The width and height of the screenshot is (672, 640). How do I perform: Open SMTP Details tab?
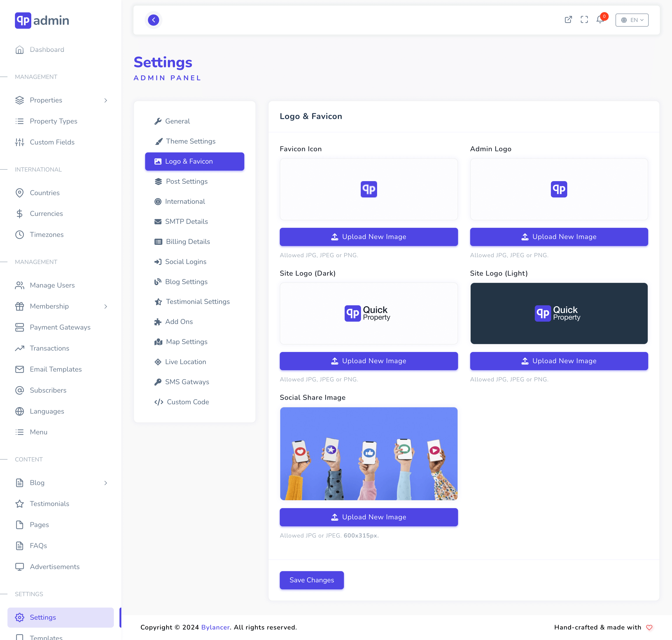click(x=194, y=222)
